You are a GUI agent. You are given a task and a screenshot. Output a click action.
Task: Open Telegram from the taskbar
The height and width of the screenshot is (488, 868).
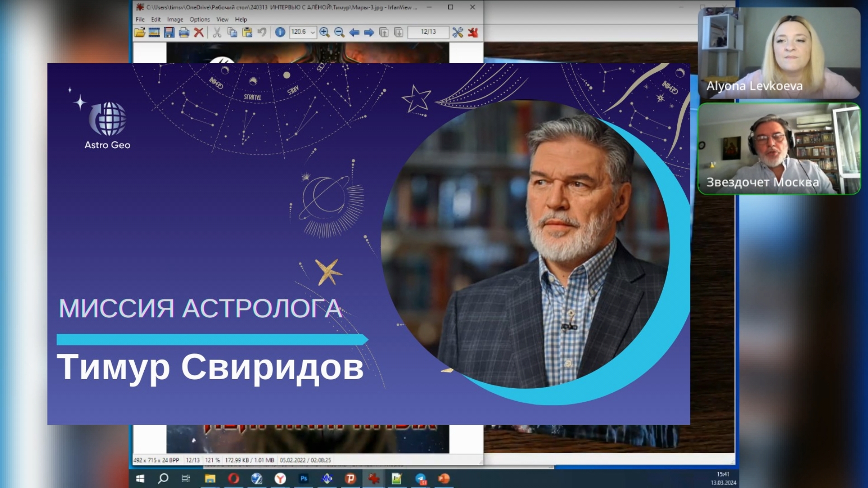[420, 478]
